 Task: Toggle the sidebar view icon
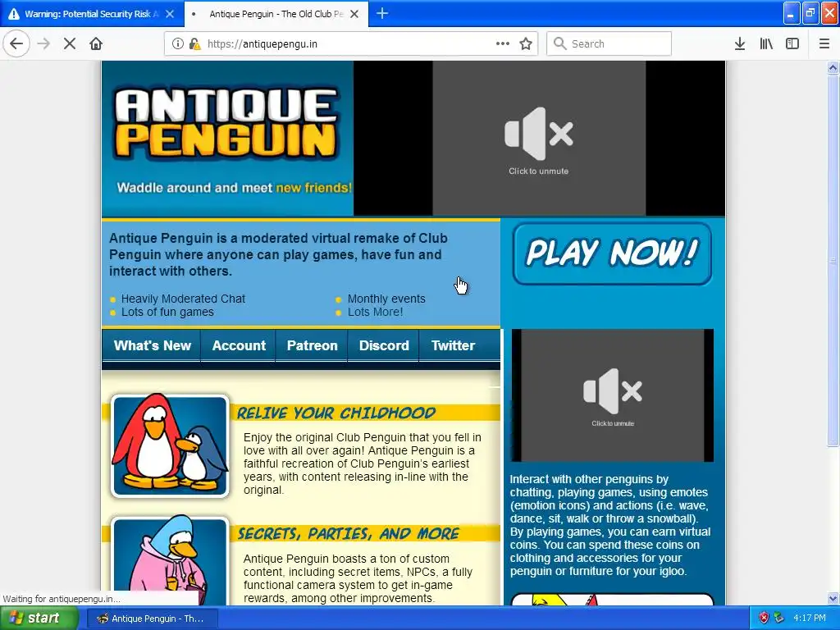click(x=792, y=43)
